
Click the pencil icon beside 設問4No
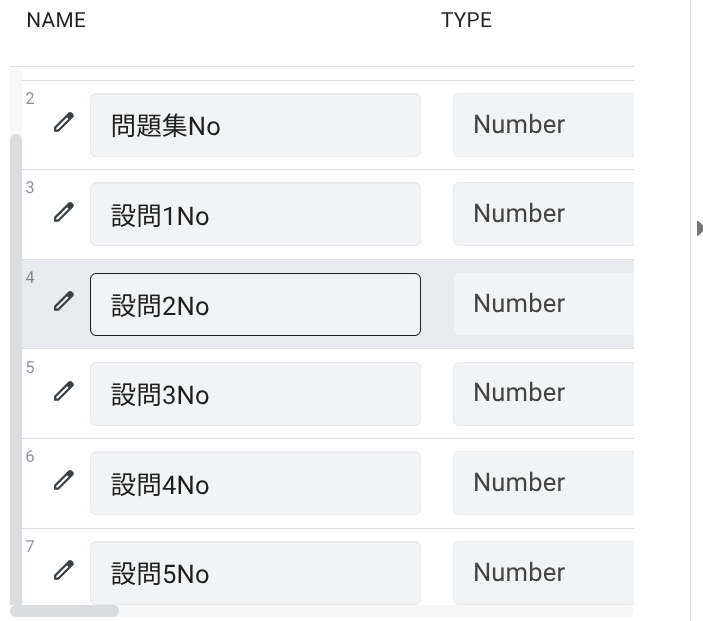tap(63, 481)
